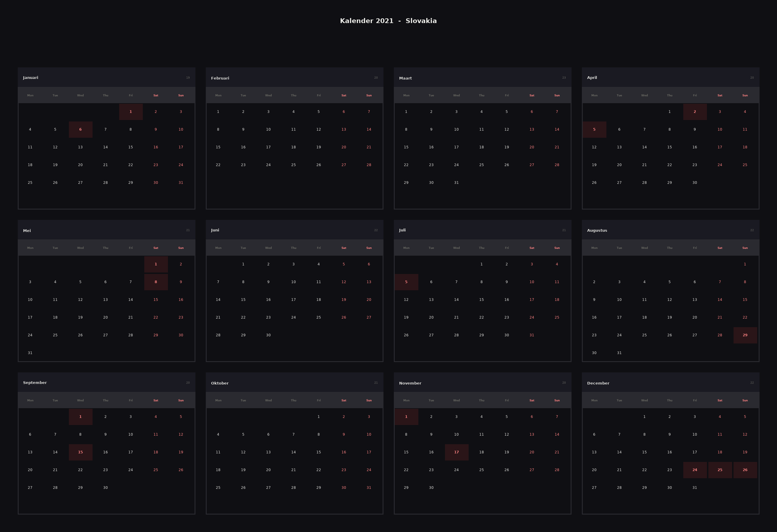The height and width of the screenshot is (532, 777).
Task: Select Augustus 31 Tuesday date
Action: [619, 353]
